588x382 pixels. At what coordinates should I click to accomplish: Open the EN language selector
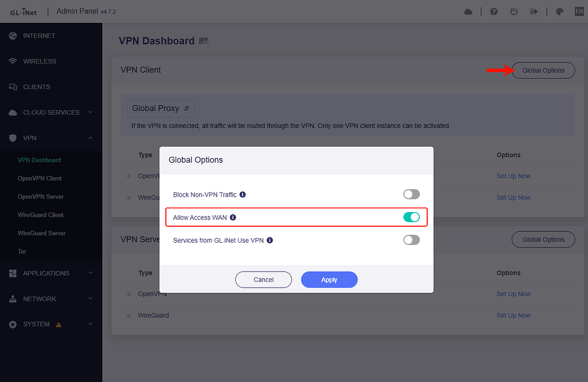[579, 11]
